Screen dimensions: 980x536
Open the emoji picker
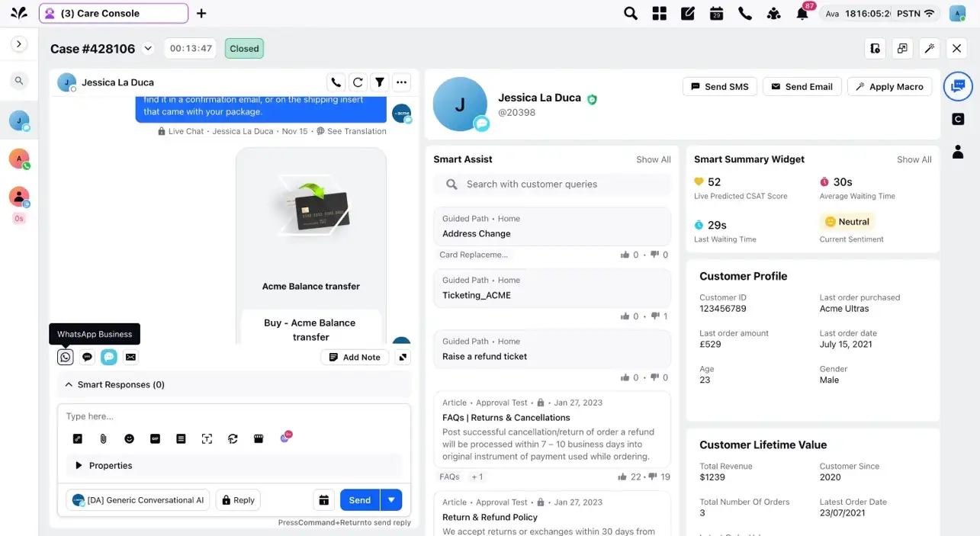(x=130, y=438)
